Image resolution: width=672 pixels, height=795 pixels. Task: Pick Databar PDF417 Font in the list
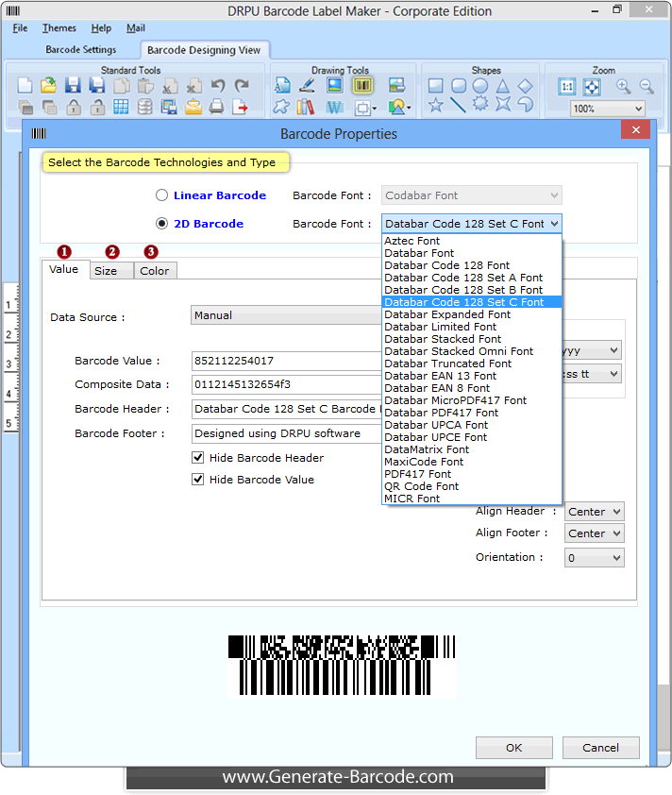441,413
